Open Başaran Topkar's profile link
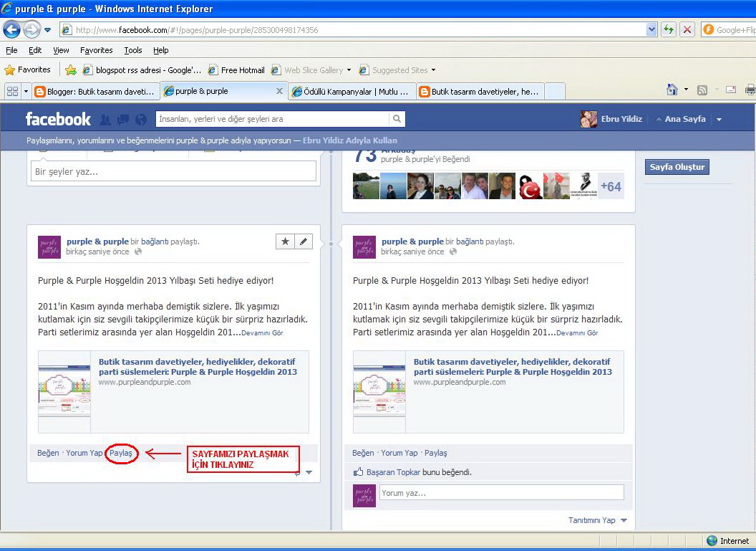Image resolution: width=756 pixels, height=551 pixels. pos(394,472)
